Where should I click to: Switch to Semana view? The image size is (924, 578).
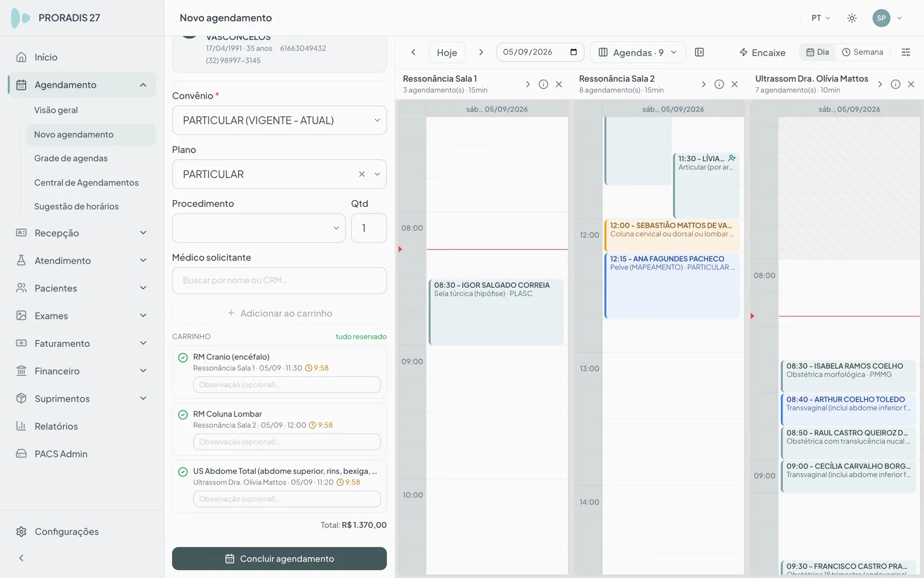(x=863, y=52)
